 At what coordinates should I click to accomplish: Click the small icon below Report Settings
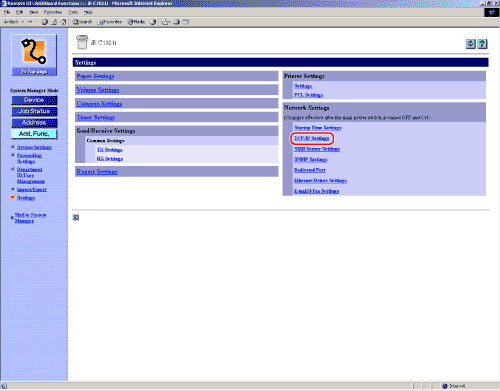pyautogui.click(x=76, y=217)
